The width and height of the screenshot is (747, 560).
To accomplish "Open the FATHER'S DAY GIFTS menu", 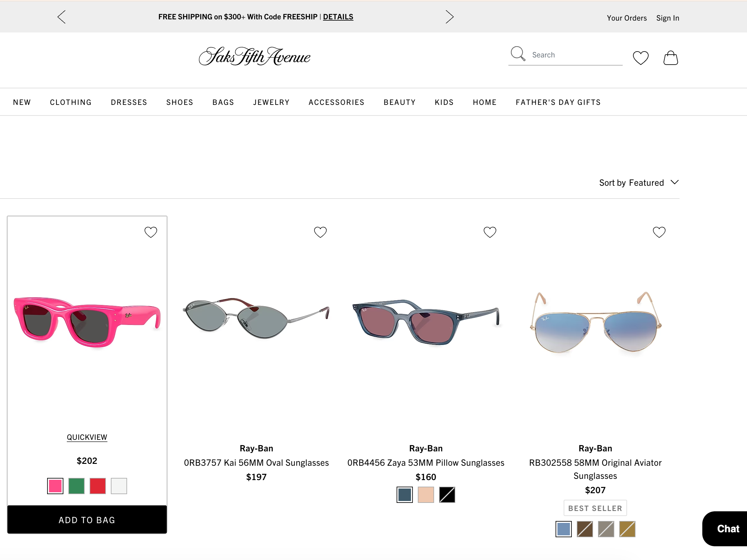I will pos(558,102).
